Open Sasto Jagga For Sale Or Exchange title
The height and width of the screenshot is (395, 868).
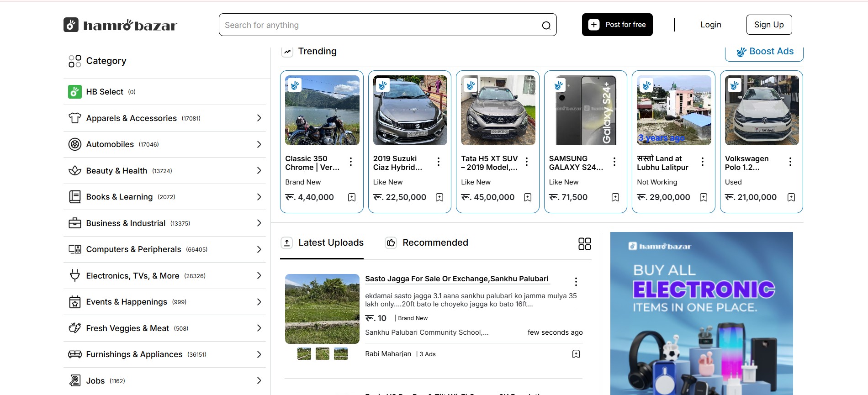(457, 279)
